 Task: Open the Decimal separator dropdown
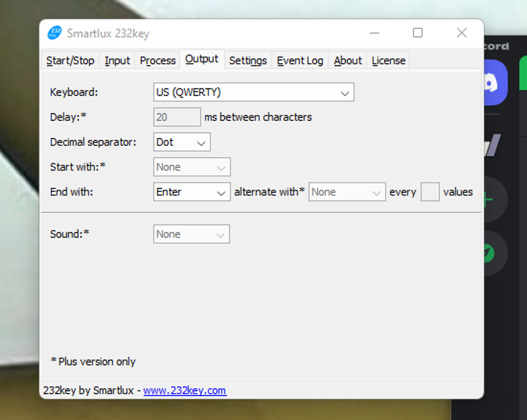[182, 142]
